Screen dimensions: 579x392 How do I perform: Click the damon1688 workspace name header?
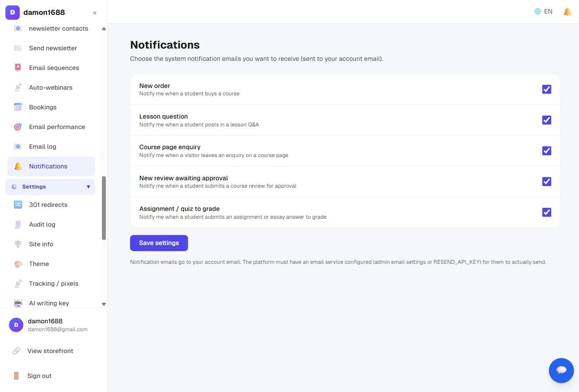tap(44, 12)
